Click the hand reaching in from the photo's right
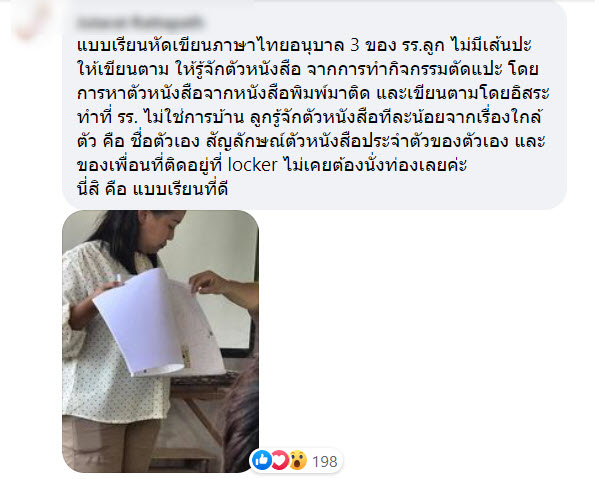This screenshot has width=595, height=479. [x=224, y=288]
